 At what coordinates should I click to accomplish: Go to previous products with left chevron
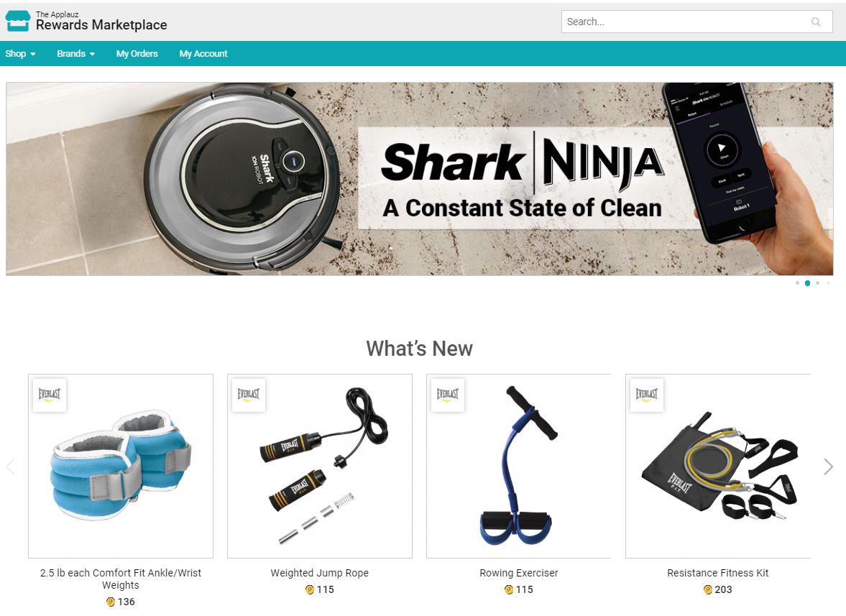tap(10, 466)
